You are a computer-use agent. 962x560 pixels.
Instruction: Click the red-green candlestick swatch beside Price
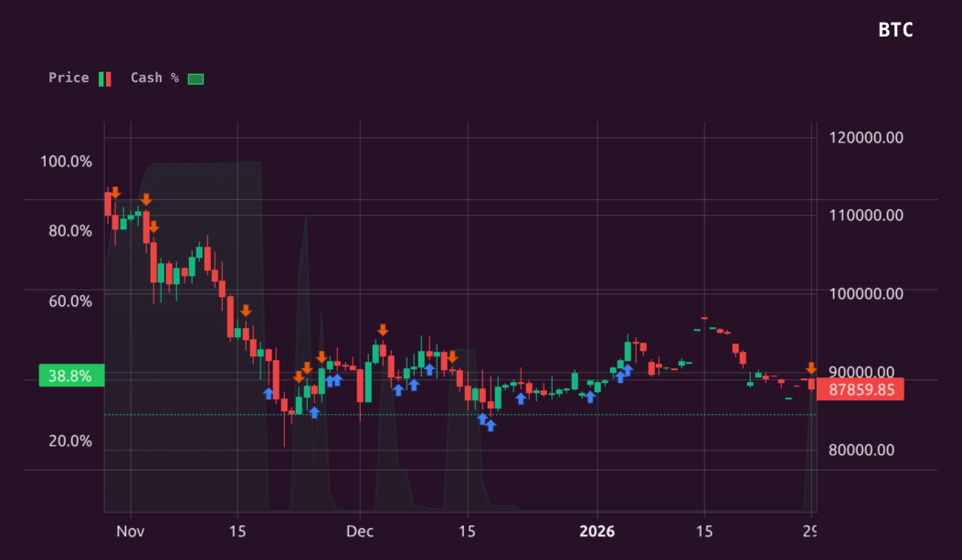104,78
